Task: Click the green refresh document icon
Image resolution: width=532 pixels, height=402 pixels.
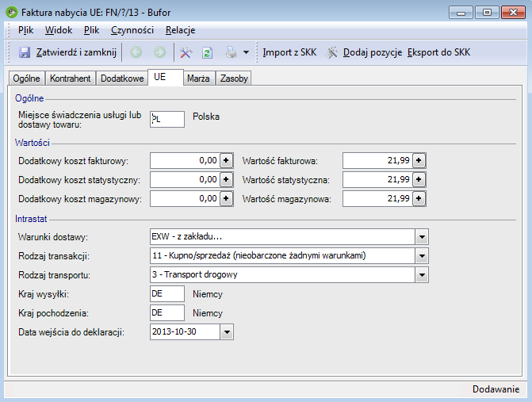Action: [x=207, y=52]
